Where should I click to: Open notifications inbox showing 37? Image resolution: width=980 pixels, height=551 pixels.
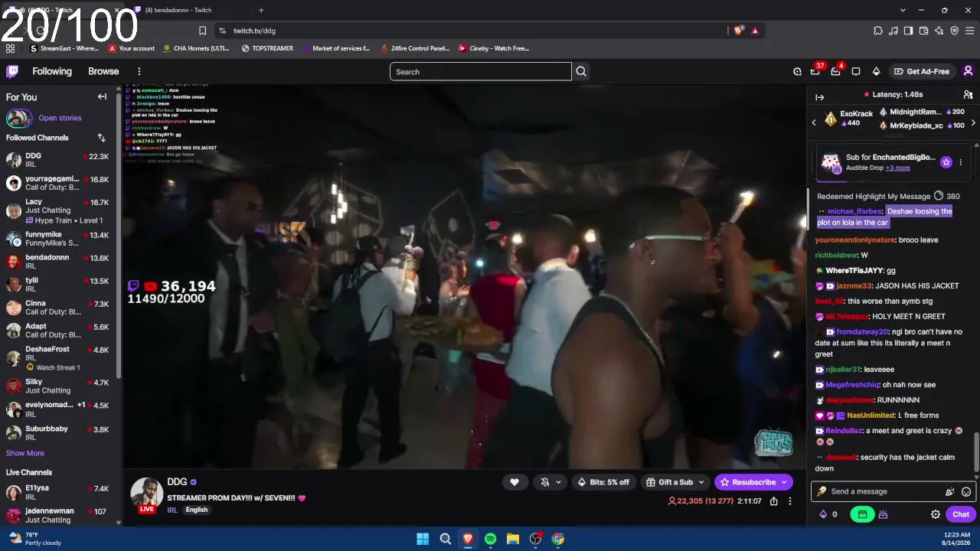coord(816,71)
